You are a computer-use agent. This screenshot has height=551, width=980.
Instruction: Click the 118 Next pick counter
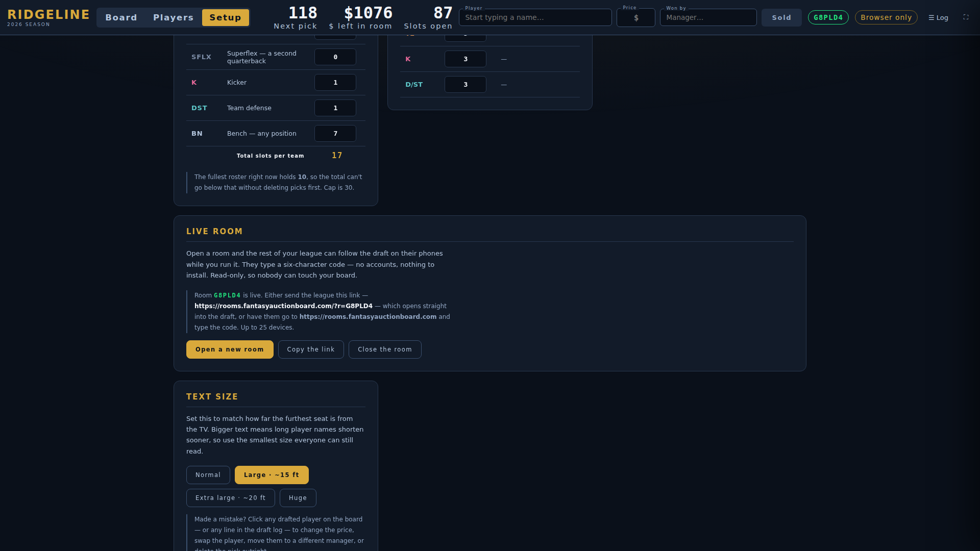pos(296,17)
